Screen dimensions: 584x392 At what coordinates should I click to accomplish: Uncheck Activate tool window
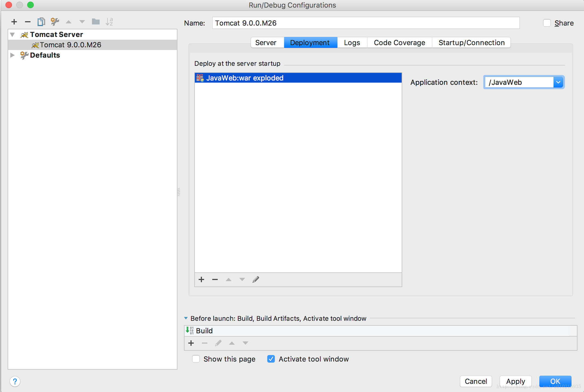(x=271, y=359)
